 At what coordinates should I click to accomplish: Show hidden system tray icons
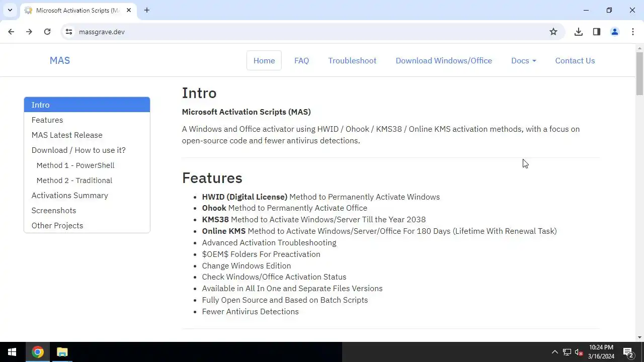554,352
